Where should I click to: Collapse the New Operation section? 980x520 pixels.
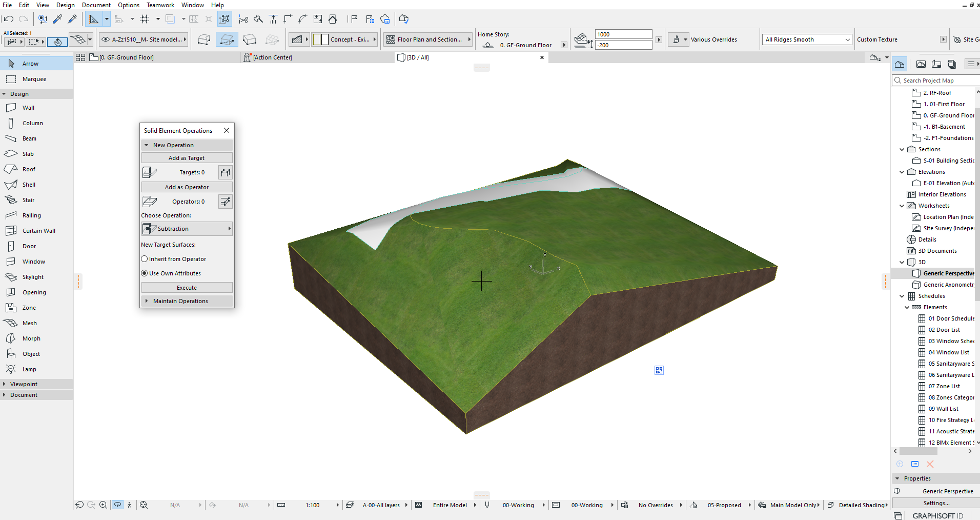147,145
